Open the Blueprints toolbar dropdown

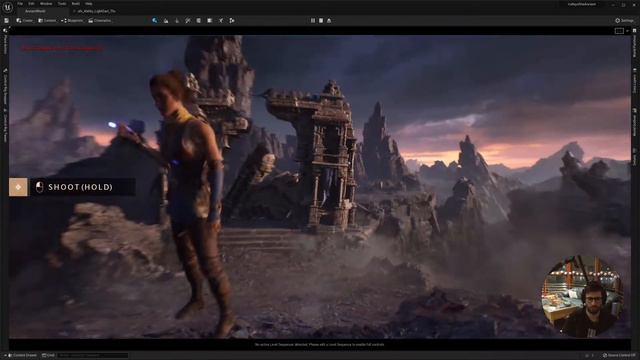pos(72,20)
